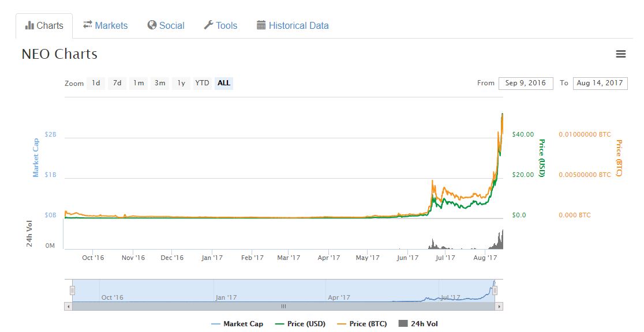Set zoom range to YTD
Screen dimensions: 644x332
202,83
